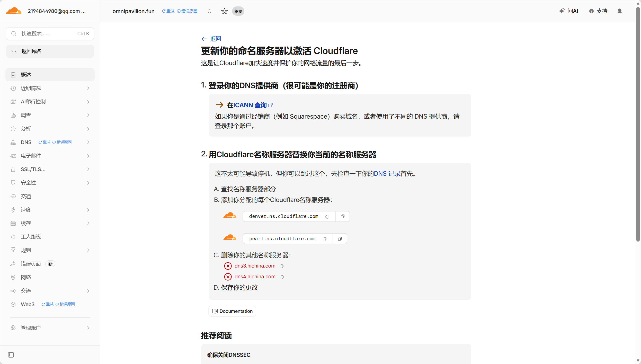Click the 速度 lightning icon
The height and width of the screenshot is (364, 641).
13,210
